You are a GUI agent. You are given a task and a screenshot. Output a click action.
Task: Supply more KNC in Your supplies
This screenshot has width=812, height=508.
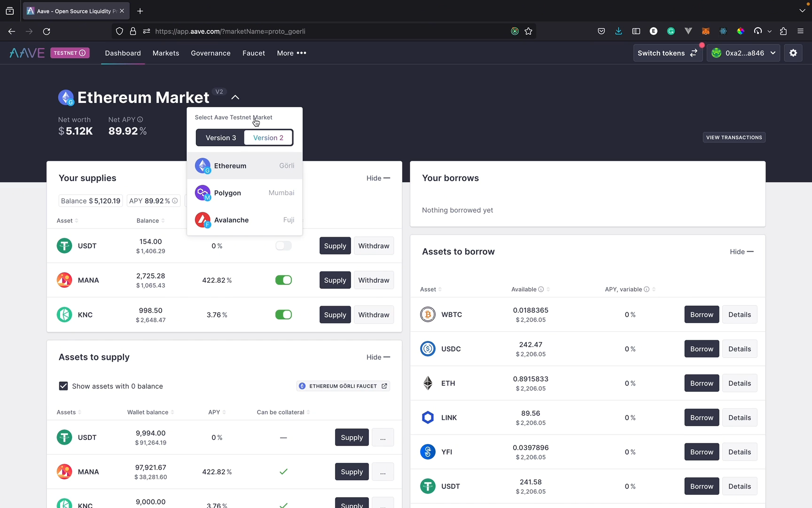click(335, 315)
